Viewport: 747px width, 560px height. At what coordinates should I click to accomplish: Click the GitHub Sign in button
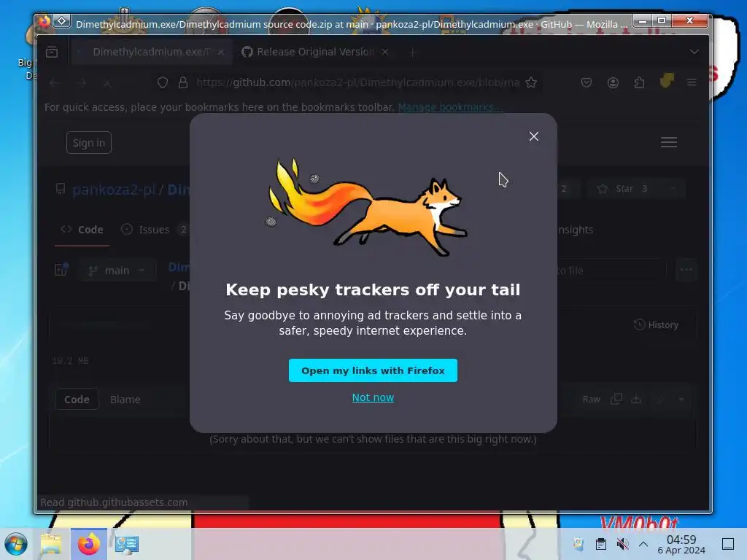[88, 143]
